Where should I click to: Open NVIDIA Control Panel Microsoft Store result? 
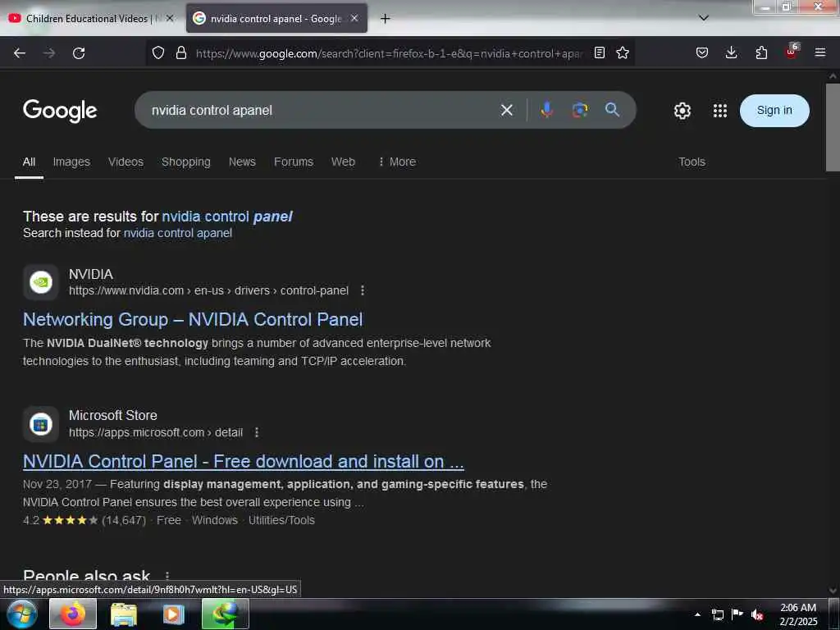coord(243,461)
